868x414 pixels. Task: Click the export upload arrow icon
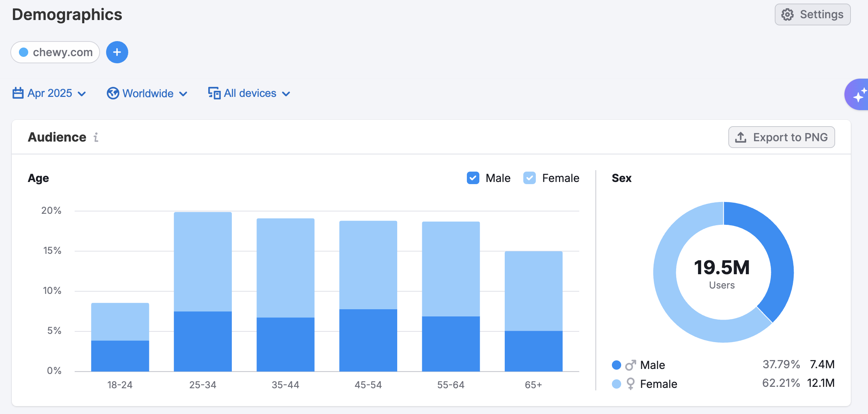pos(740,137)
